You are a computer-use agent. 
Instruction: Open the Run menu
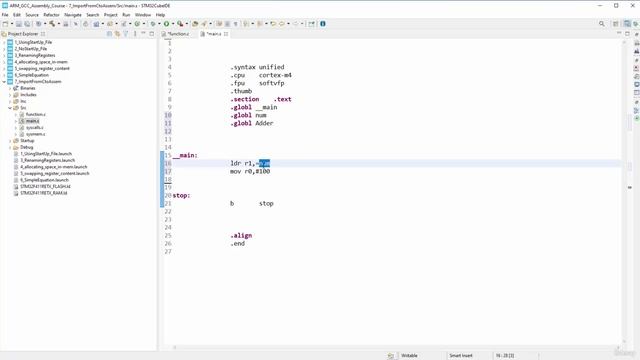(x=126, y=15)
